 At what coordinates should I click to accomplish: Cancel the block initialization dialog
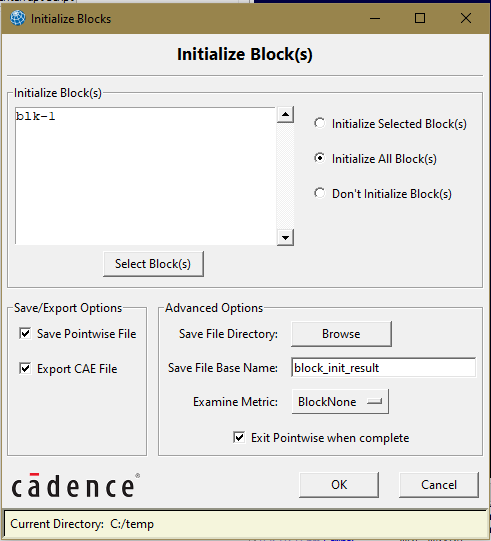pyautogui.click(x=439, y=485)
